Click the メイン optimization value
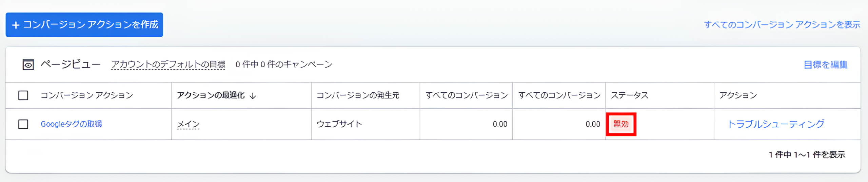Screen dimensions: 868x182 pos(188,124)
